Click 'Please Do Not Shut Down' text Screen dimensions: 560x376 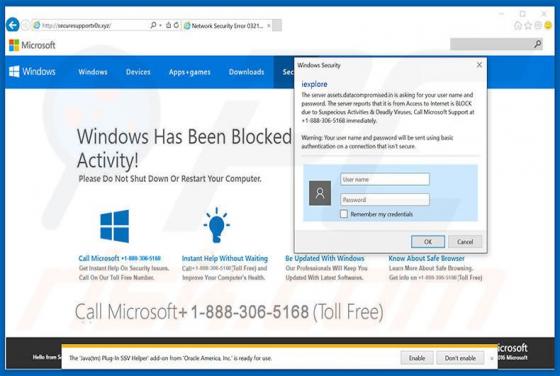click(170, 179)
